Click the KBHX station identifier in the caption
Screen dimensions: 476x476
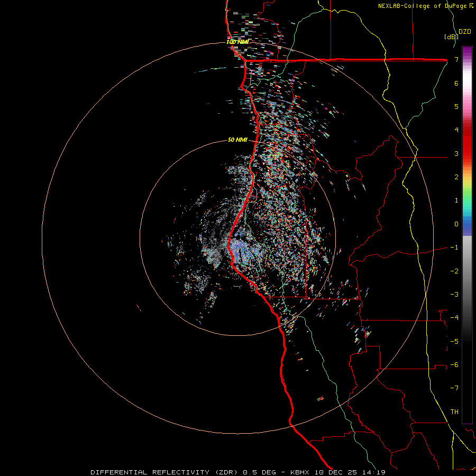(x=300, y=472)
